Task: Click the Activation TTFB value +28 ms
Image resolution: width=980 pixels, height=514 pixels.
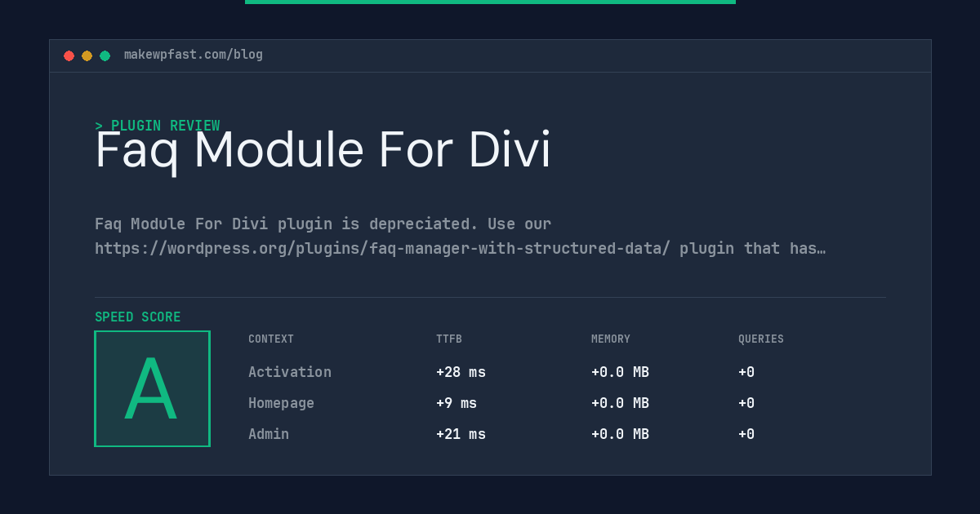Action: [461, 372]
